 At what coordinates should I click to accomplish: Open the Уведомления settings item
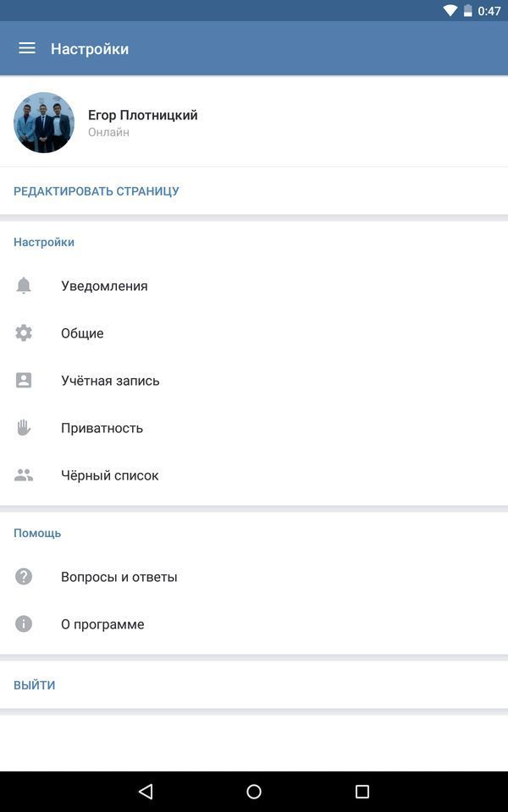pyautogui.click(x=104, y=286)
